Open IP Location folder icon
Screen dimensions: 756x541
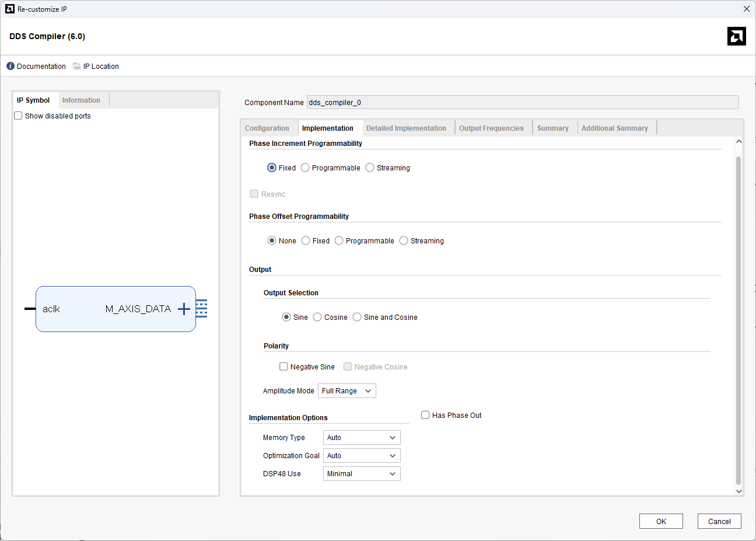[77, 66]
